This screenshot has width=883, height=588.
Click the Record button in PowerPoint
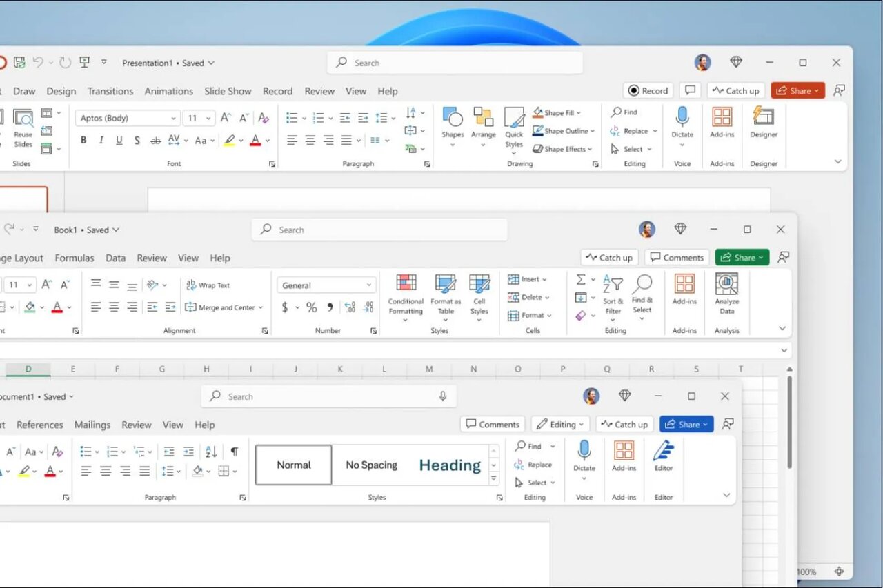[x=647, y=91]
